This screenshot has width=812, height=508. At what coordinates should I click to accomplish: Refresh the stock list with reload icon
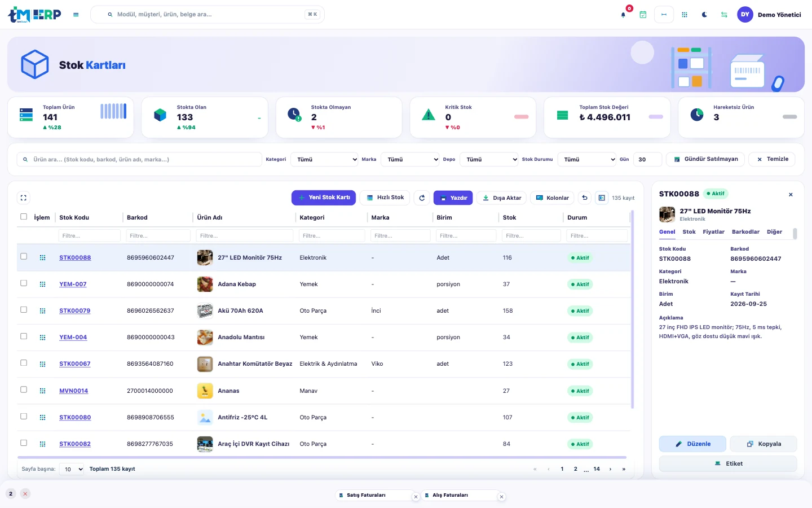(x=422, y=198)
